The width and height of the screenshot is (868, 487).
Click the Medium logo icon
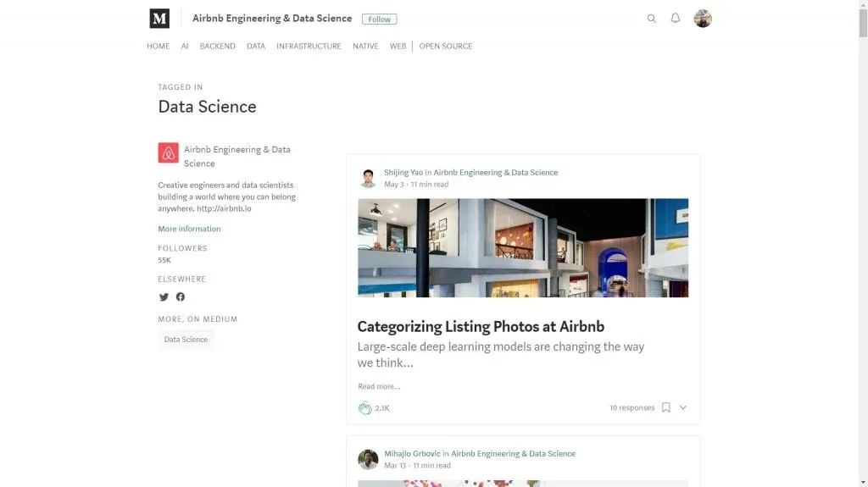coord(159,19)
